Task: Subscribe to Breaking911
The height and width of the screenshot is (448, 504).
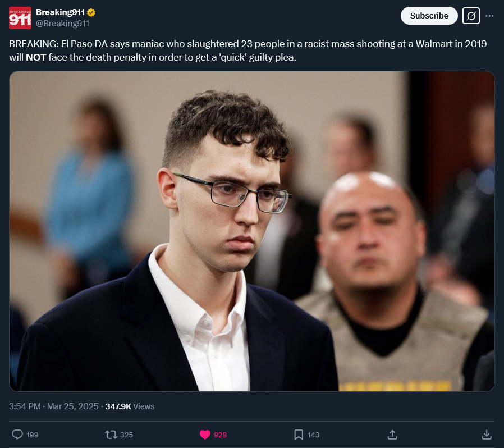Action: 429,16
